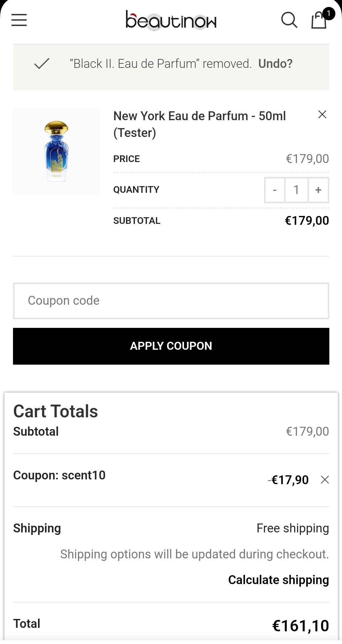Click the beautinow logo

coord(171,20)
